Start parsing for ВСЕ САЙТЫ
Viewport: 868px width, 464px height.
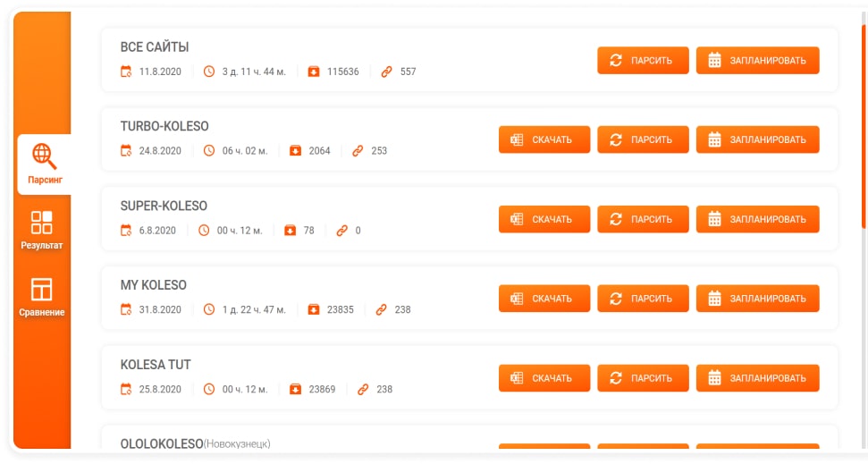[643, 61]
